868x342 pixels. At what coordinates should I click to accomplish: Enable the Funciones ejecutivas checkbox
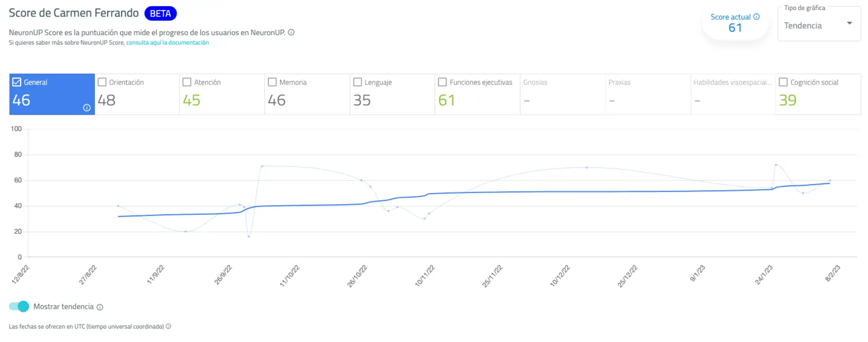pos(443,81)
